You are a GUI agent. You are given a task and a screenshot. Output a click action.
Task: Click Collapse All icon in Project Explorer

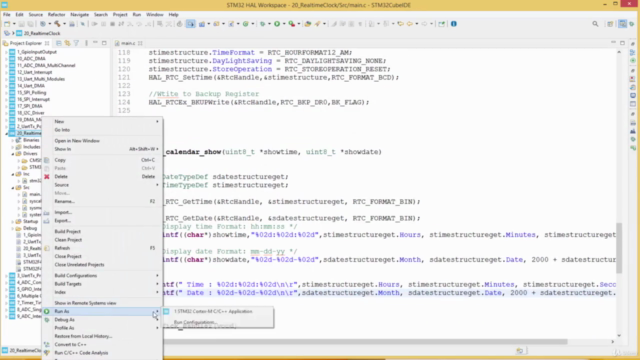click(59, 43)
